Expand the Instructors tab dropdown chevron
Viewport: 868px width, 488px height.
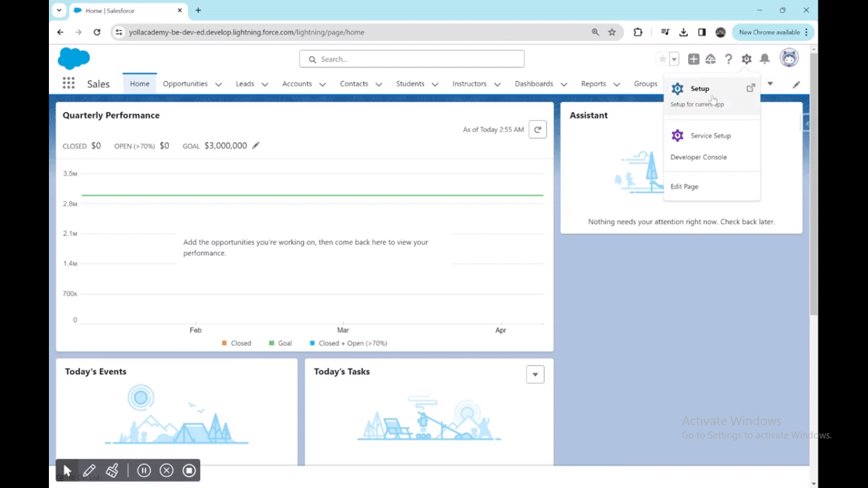498,84
